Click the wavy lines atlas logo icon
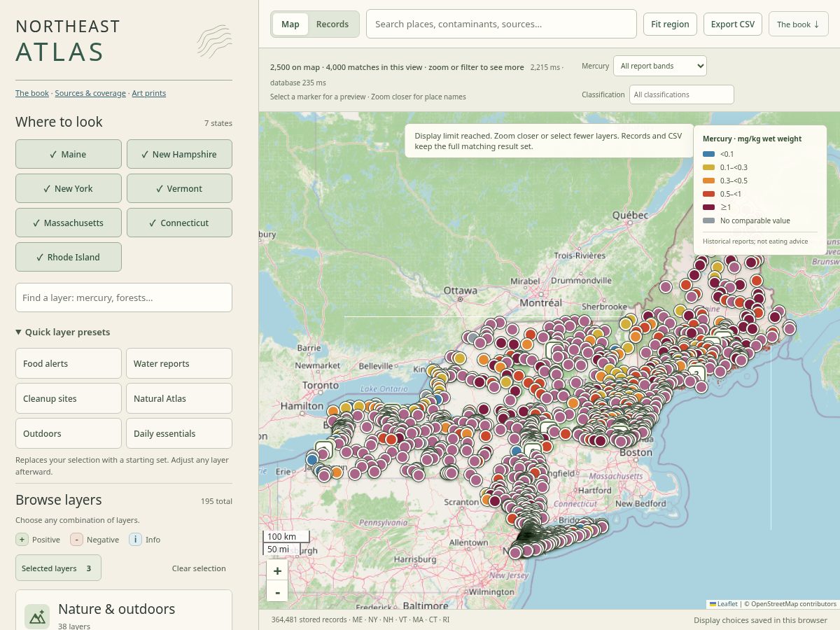This screenshot has width=840, height=630. 214,41
